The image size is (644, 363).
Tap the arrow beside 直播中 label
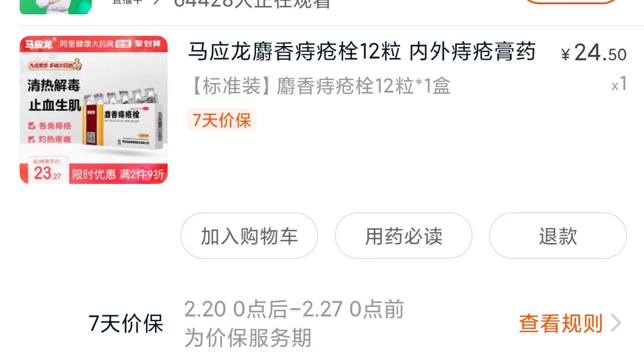point(156,2)
